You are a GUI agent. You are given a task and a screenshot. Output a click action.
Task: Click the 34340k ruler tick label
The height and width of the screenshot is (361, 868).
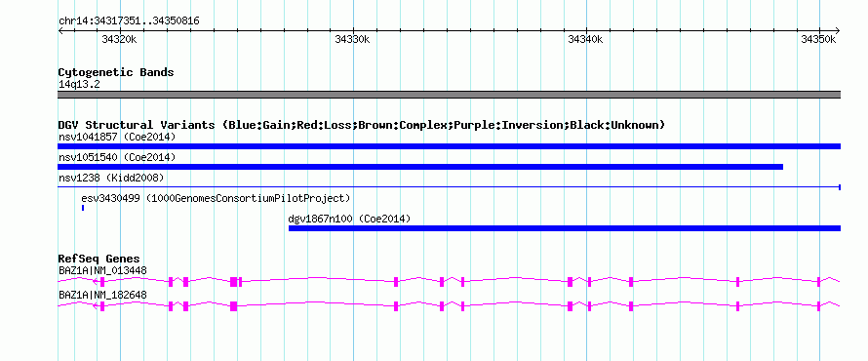click(x=586, y=40)
